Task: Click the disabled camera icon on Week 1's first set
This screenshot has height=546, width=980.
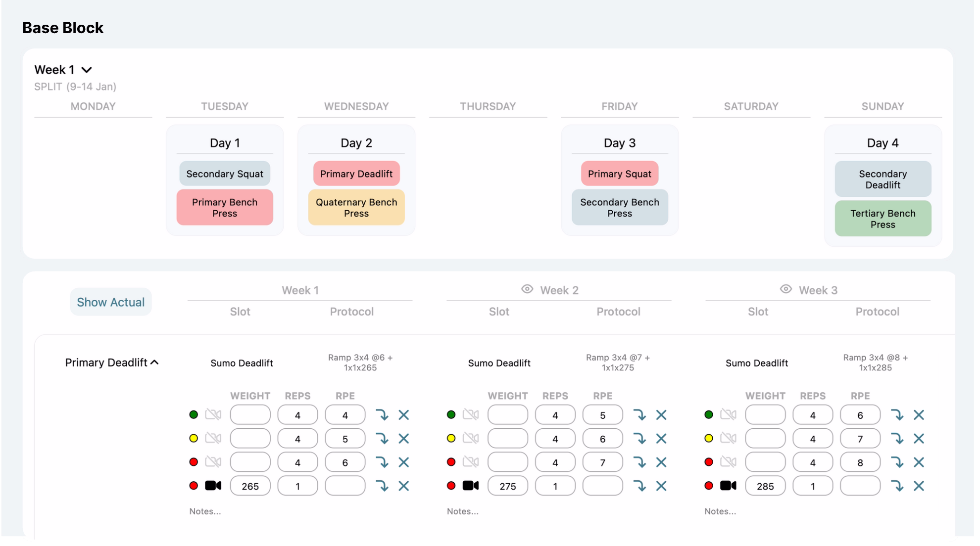Action: click(213, 414)
